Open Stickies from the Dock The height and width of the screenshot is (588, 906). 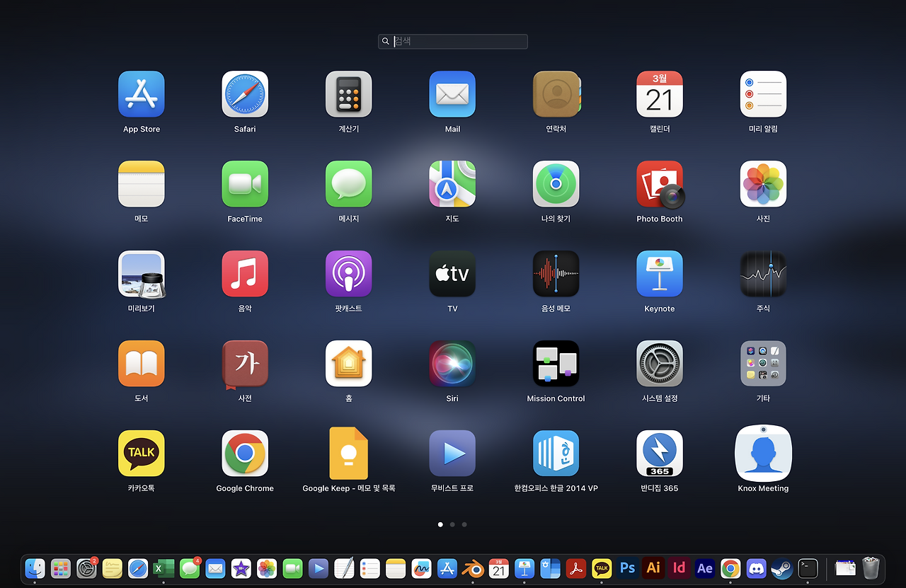[113, 568]
